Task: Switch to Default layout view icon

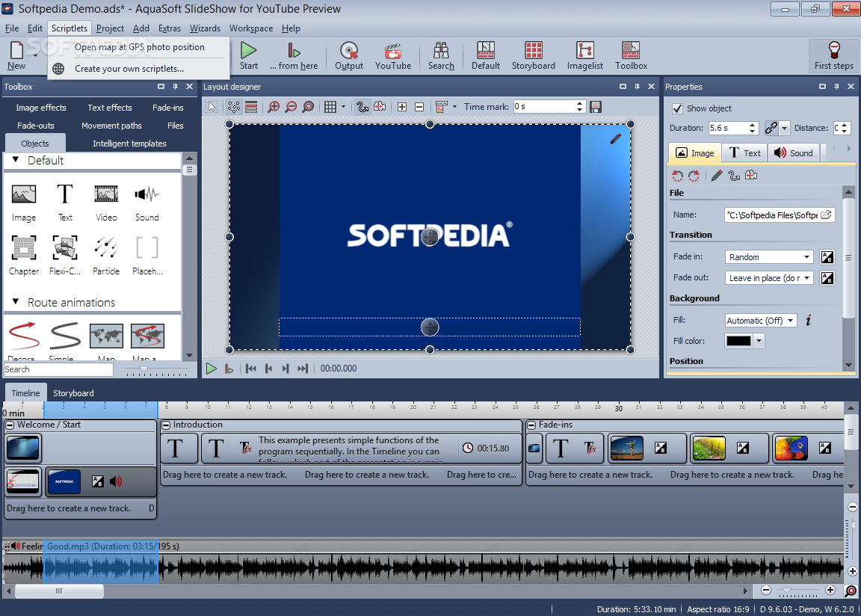Action: (x=485, y=55)
